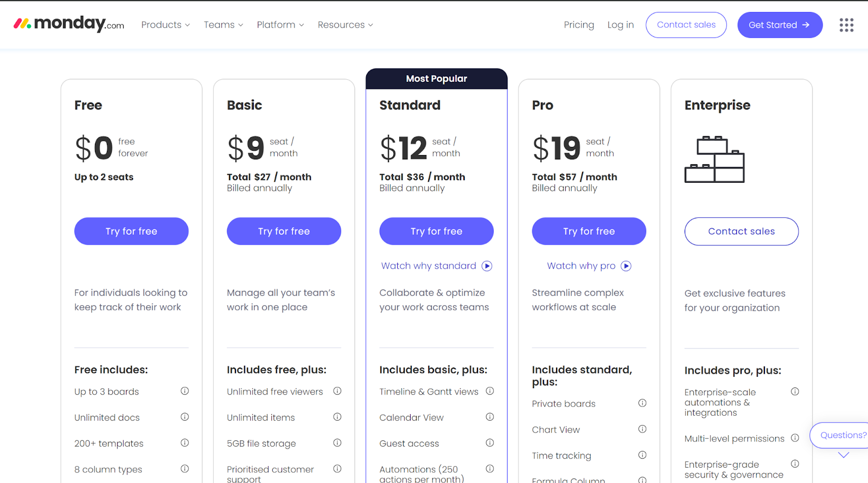Image resolution: width=868 pixels, height=483 pixels.
Task: Open the Resources navigation menu
Action: pyautogui.click(x=345, y=25)
